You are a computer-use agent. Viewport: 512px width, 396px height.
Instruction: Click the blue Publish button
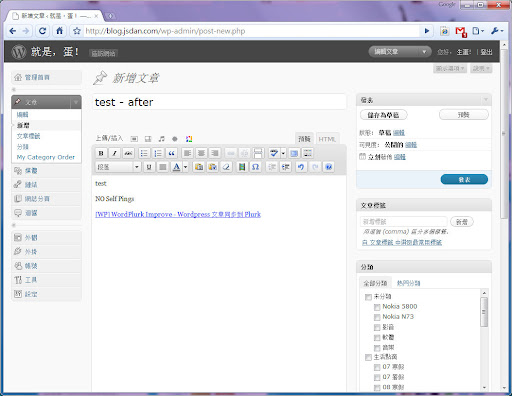[x=464, y=179]
